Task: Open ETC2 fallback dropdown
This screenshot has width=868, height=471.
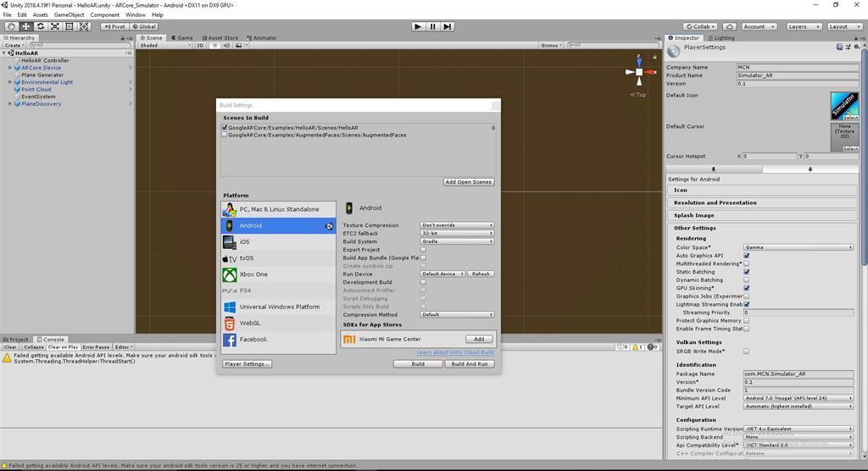Action: [x=457, y=234]
